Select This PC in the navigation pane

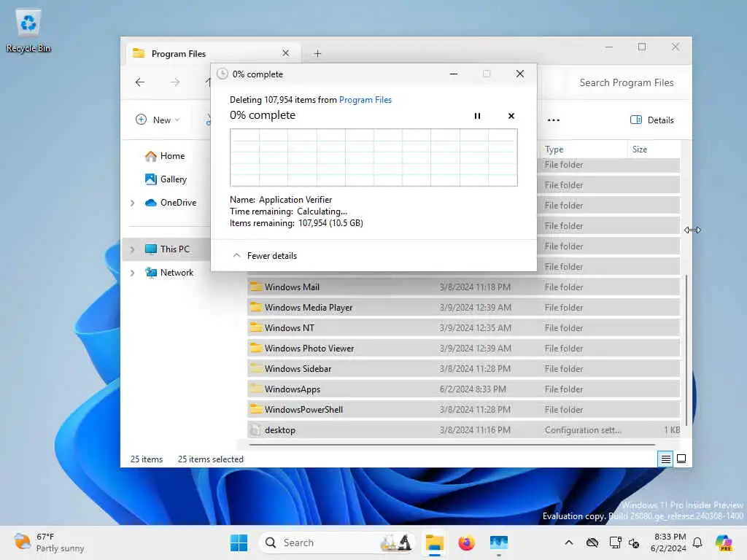[167, 249]
